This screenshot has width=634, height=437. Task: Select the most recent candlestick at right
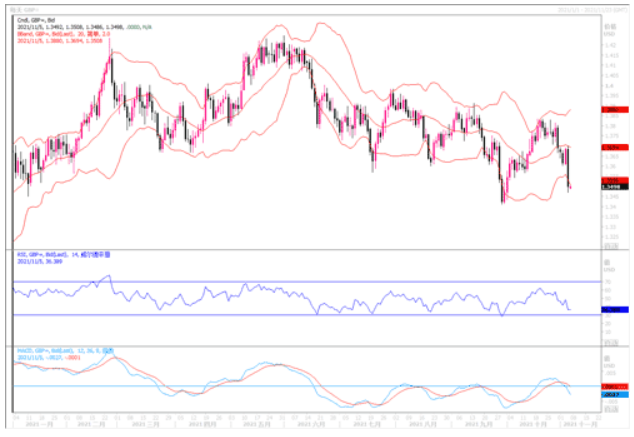[x=570, y=183]
